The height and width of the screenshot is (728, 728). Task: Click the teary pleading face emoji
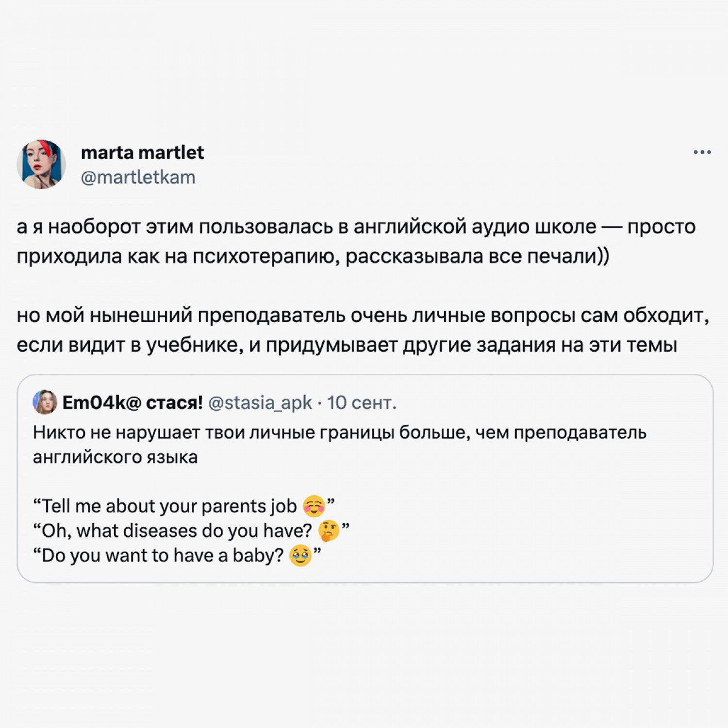pos(300,556)
